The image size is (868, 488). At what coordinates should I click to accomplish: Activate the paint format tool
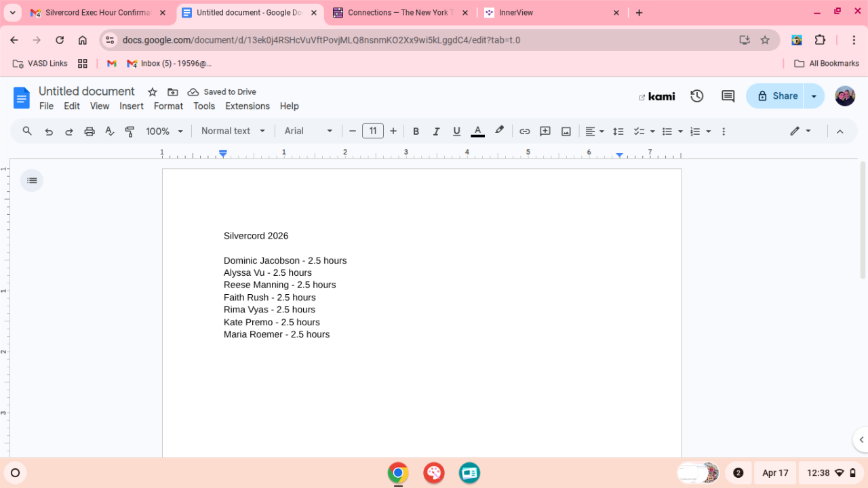tap(130, 131)
